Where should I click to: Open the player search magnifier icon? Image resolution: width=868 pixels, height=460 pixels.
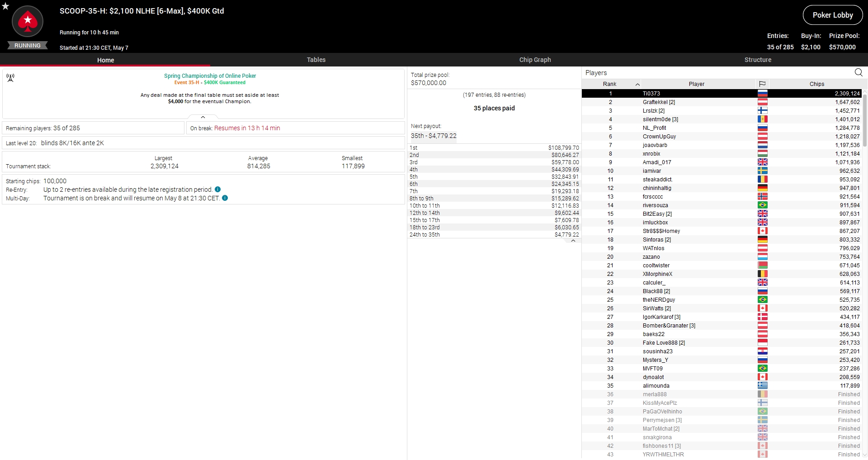[x=859, y=72]
